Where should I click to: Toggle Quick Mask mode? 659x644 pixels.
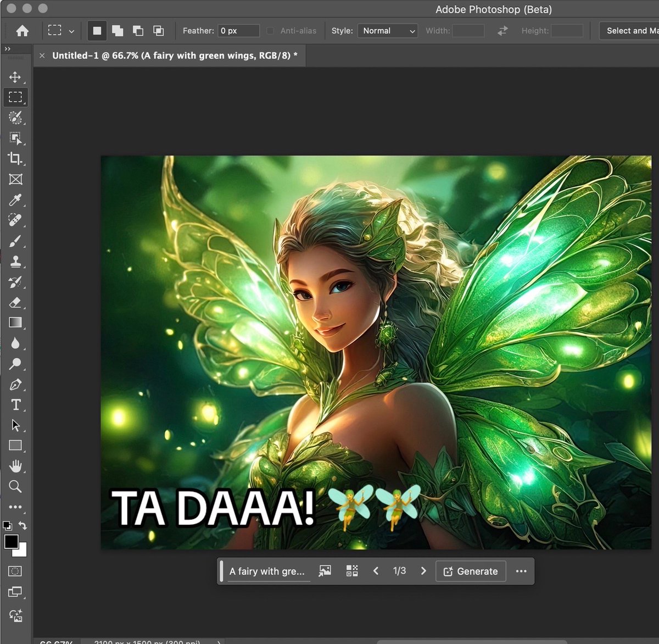(15, 571)
